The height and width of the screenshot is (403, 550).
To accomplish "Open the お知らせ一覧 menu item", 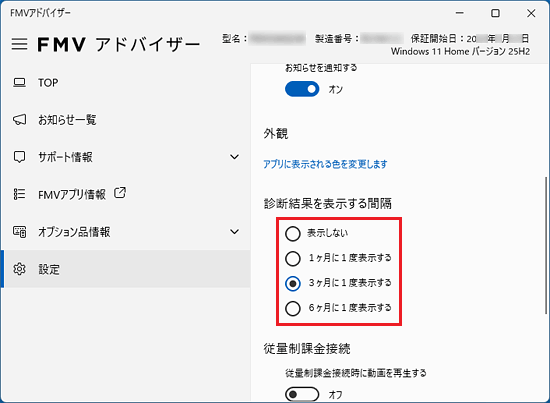I will (125, 120).
